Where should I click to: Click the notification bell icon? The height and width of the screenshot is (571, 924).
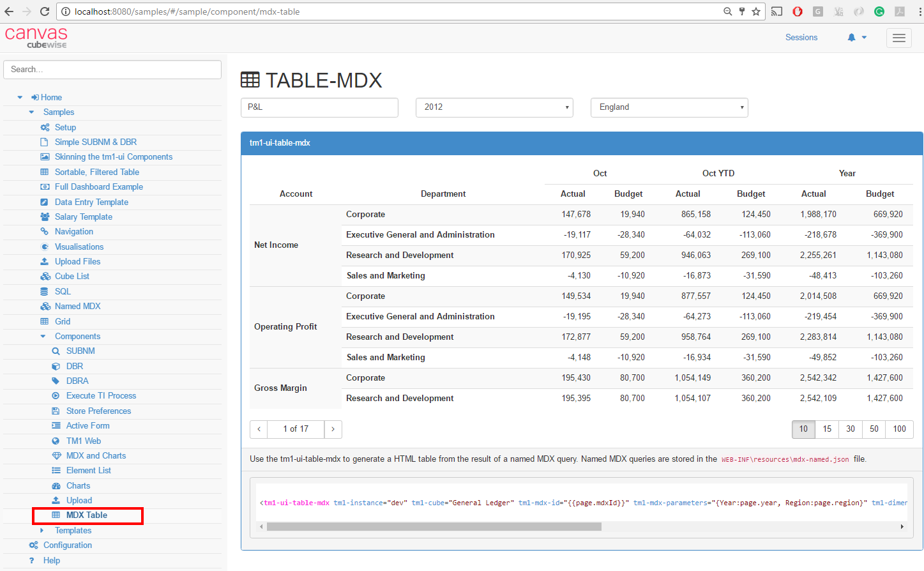click(x=851, y=38)
